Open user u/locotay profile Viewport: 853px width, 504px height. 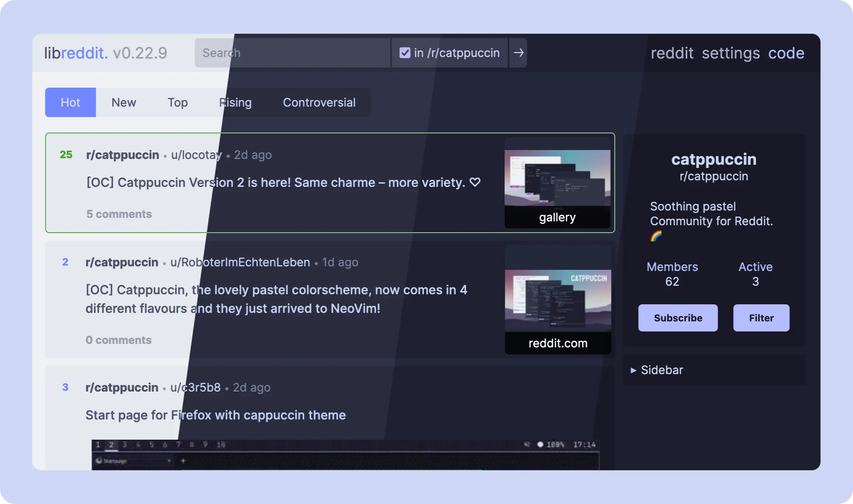coord(196,155)
